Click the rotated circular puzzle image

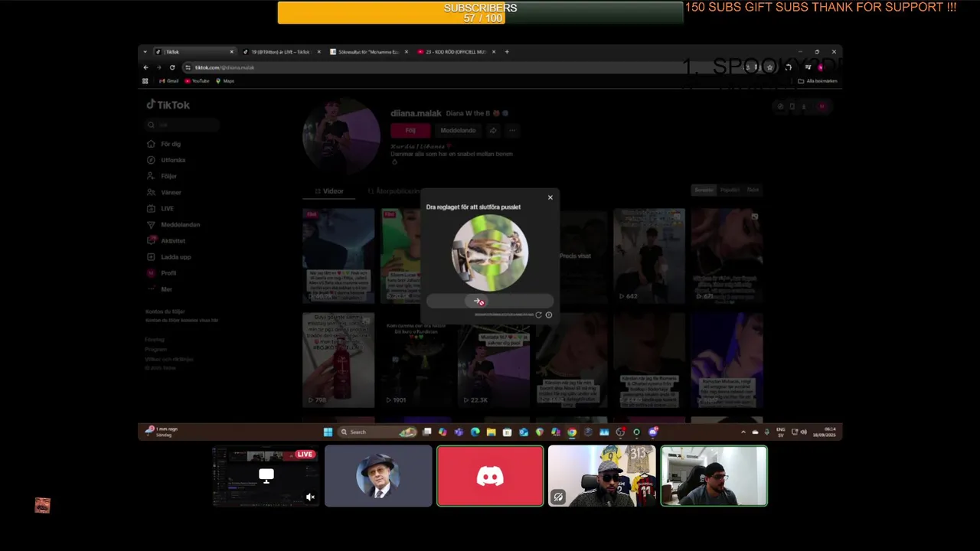(490, 253)
